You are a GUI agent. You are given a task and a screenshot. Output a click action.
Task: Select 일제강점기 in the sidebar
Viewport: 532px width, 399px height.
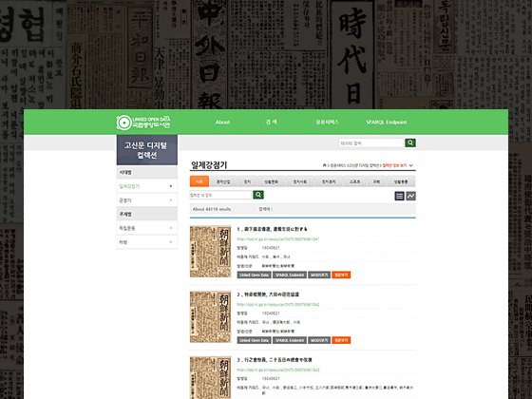pyautogui.click(x=147, y=186)
